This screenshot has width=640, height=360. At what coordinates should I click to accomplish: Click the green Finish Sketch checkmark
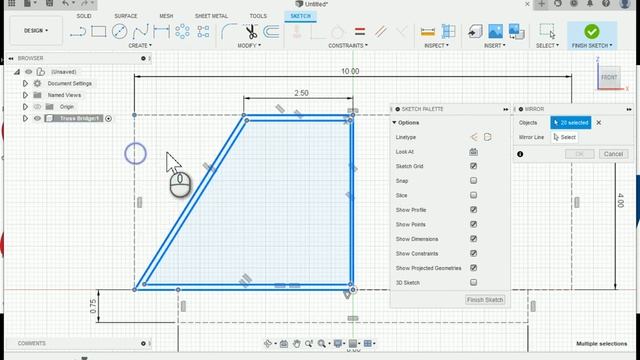click(591, 31)
